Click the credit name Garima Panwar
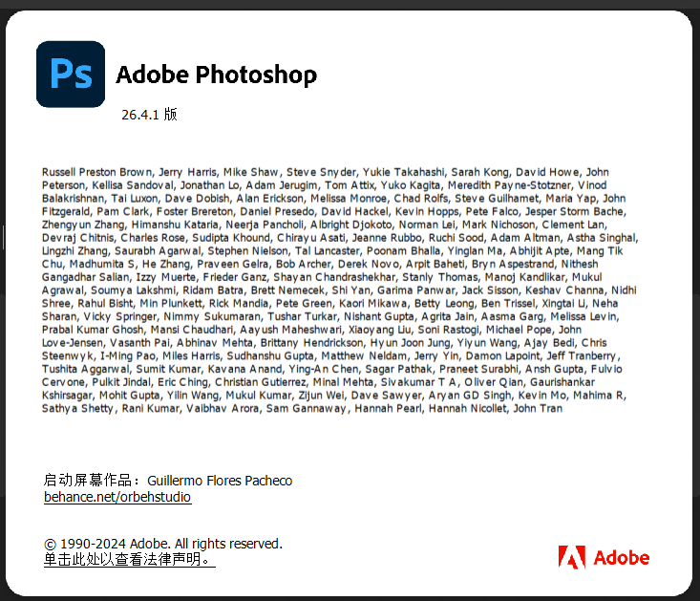Viewport: 700px width, 601px height. click(416, 290)
